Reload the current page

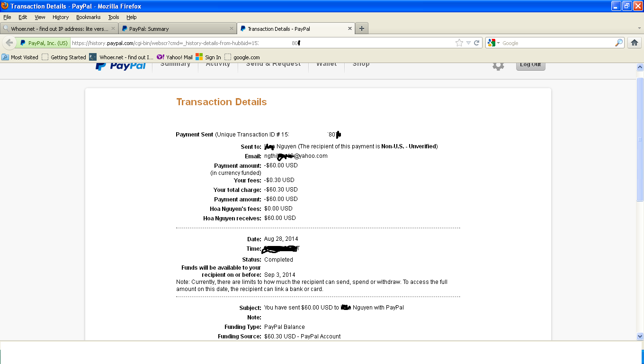click(x=477, y=43)
